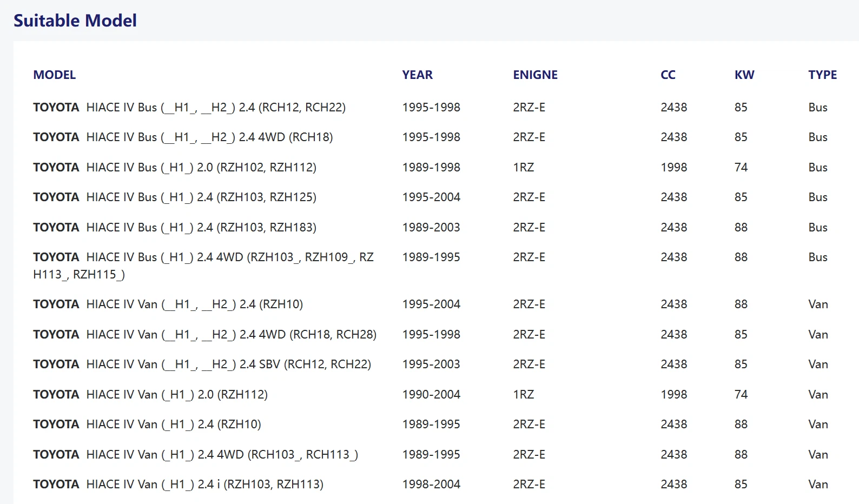859x504 pixels.
Task: Click KW 74 in Van RZH112 row
Action: (x=741, y=394)
